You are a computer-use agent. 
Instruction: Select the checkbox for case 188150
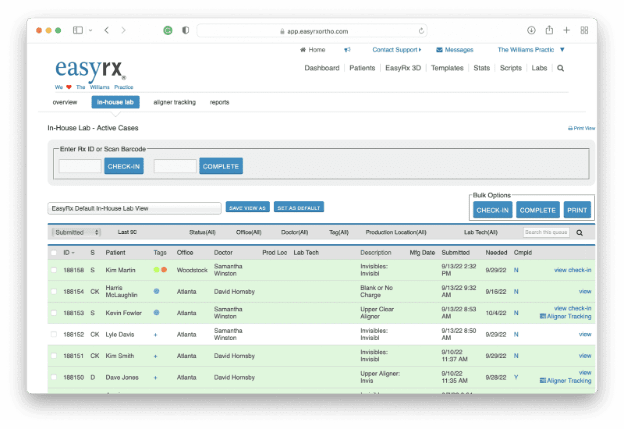click(54, 377)
